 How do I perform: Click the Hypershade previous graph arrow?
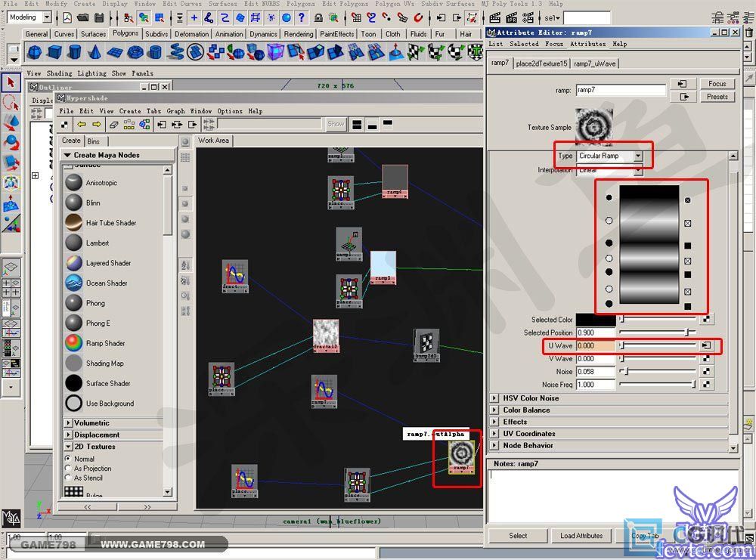click(81, 125)
